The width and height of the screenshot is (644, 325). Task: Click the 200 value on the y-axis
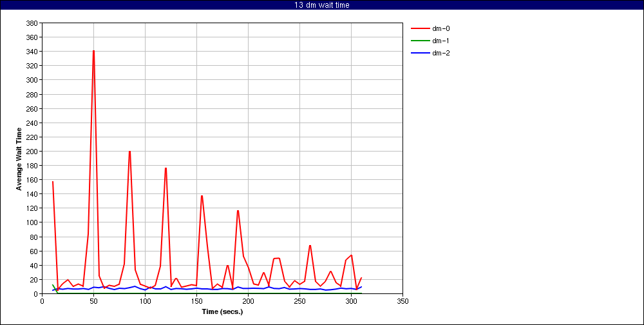click(32, 152)
